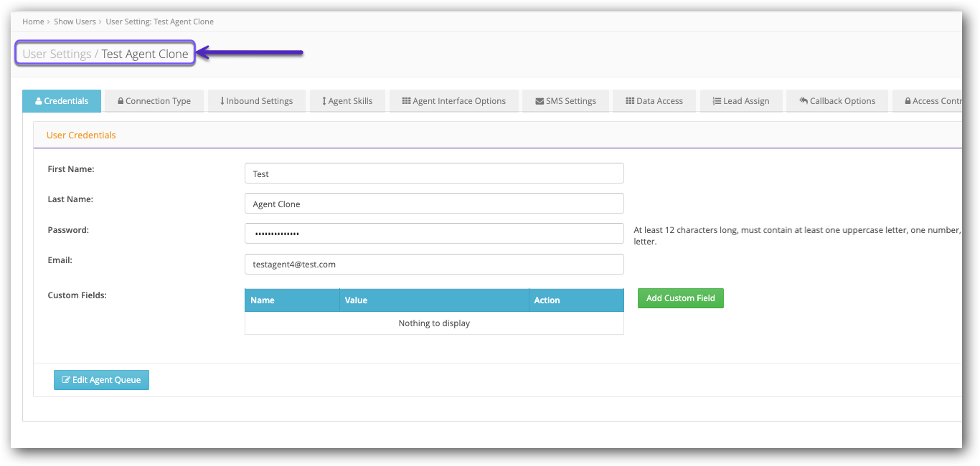Open the Agent Interface Options tab
The height and width of the screenshot is (466, 980).
click(453, 101)
